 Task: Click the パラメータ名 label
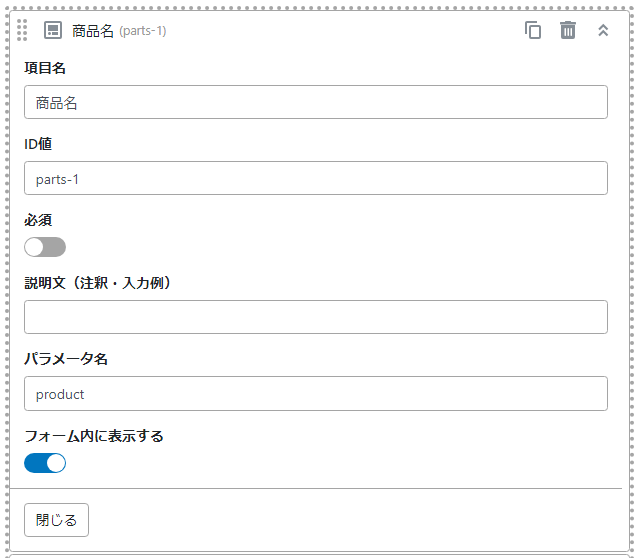tap(65, 359)
